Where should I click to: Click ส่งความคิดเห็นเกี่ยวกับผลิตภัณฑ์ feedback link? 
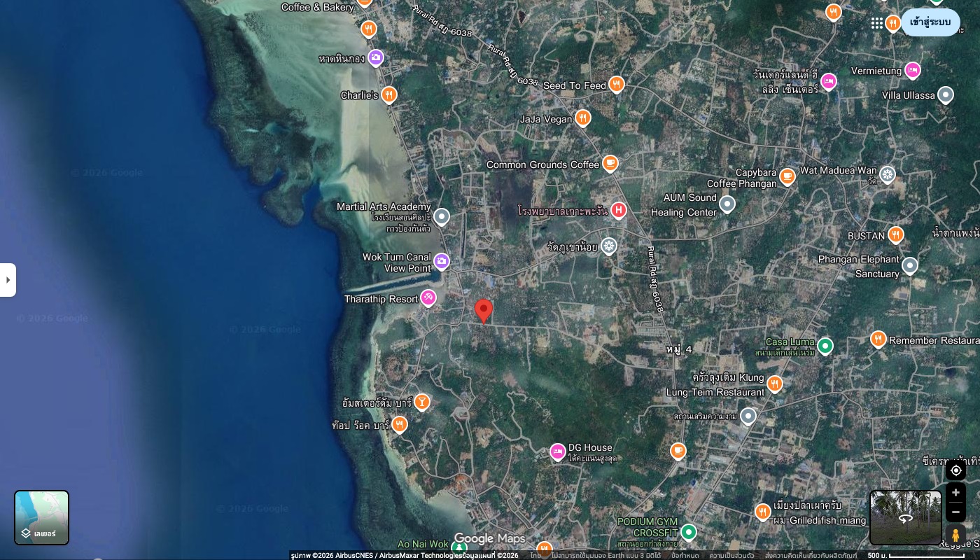[811, 555]
